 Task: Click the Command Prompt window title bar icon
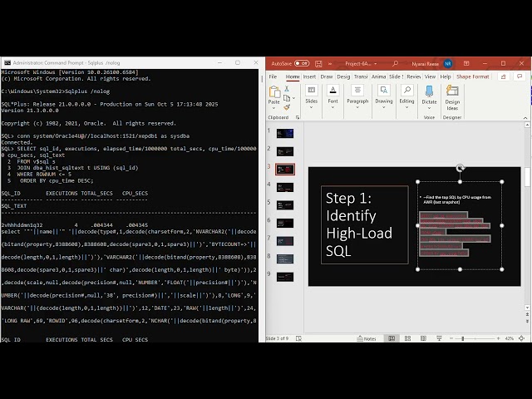(x=7, y=63)
